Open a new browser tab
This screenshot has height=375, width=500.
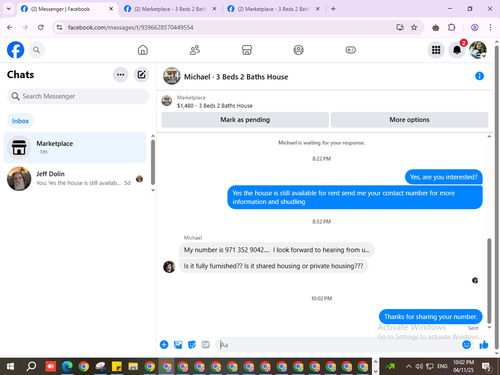(x=333, y=9)
